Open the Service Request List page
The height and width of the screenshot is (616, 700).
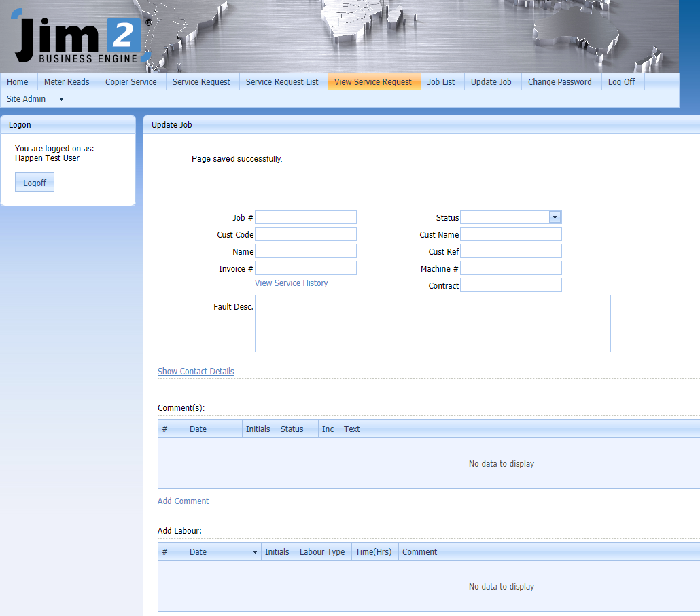(282, 82)
